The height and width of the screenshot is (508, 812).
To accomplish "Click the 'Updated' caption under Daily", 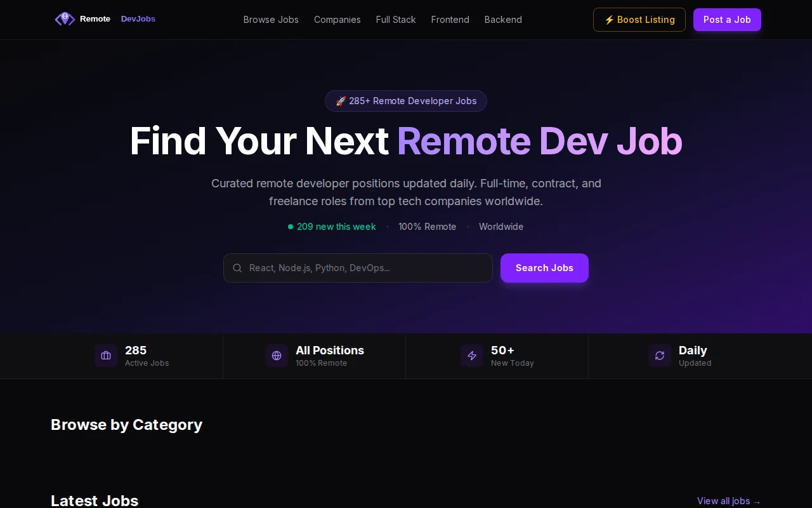I will tap(695, 363).
